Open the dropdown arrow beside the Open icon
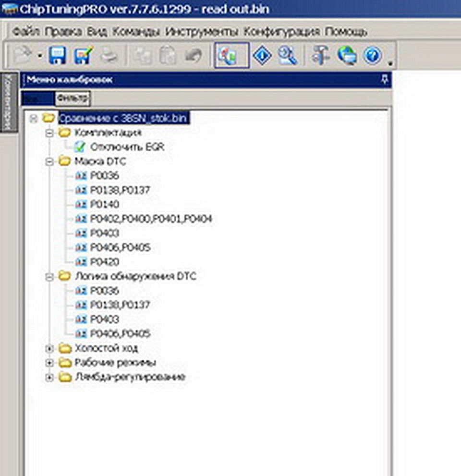Image resolution: width=461 pixels, height=476 pixels. (40, 56)
